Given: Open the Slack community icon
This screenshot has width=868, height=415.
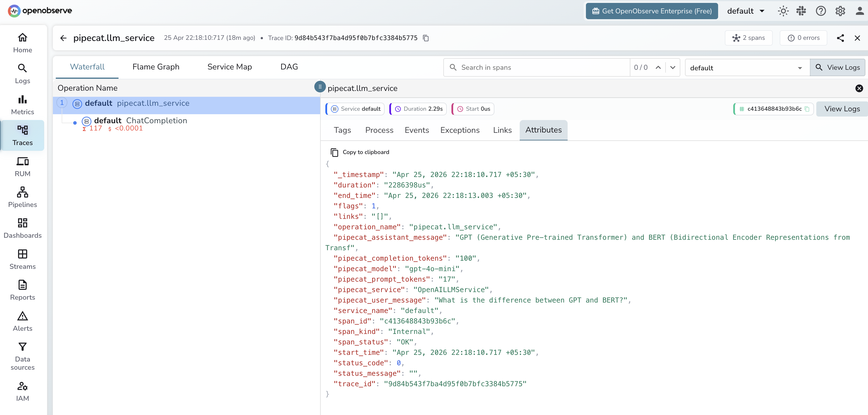Looking at the screenshot, I should (x=801, y=11).
